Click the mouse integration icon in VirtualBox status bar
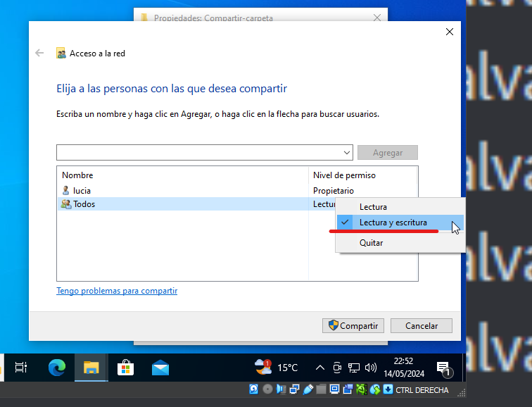 tap(375, 389)
